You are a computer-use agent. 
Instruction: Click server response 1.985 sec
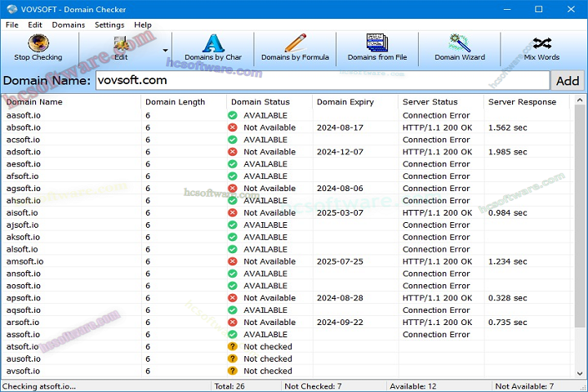click(x=508, y=152)
